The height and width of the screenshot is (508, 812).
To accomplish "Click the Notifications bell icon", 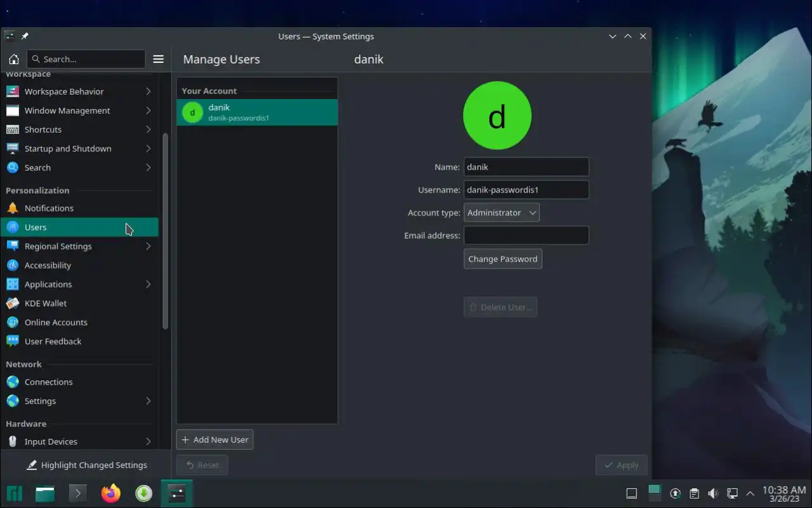I will pos(13,208).
